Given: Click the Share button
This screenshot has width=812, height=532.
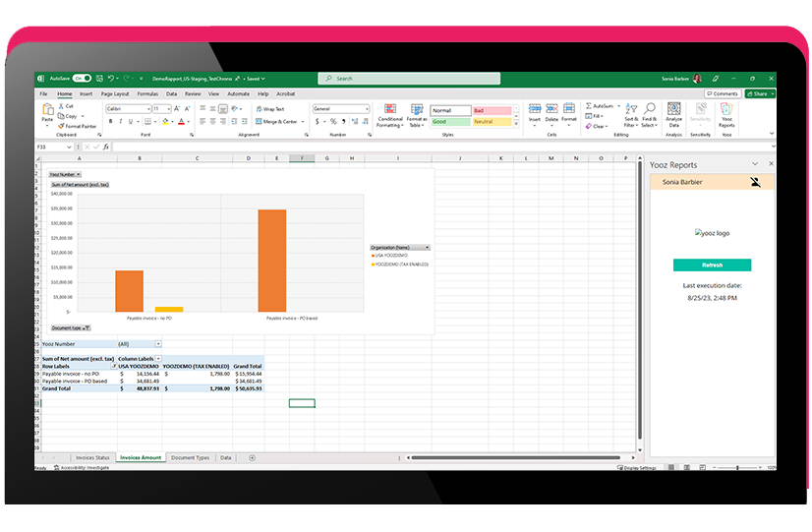Looking at the screenshot, I should 760,93.
